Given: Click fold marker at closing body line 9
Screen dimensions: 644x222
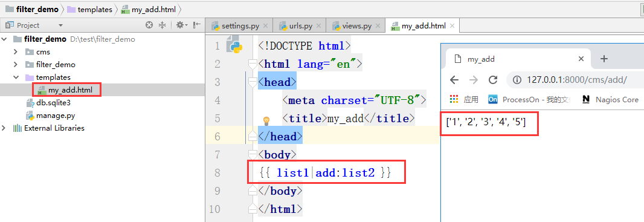Looking at the screenshot, I should click(x=252, y=191).
